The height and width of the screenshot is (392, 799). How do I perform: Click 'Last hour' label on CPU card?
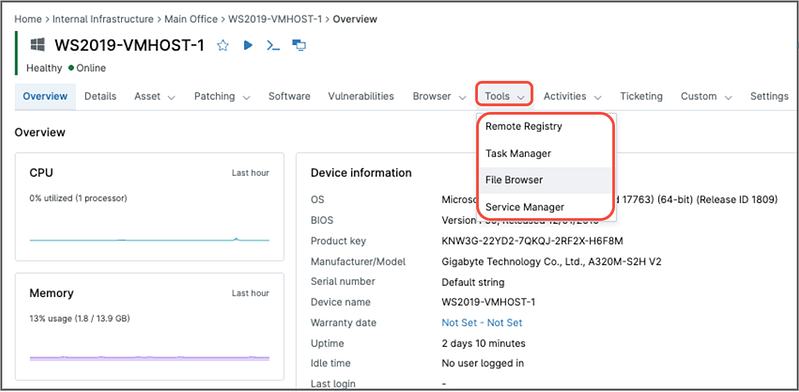[250, 173]
